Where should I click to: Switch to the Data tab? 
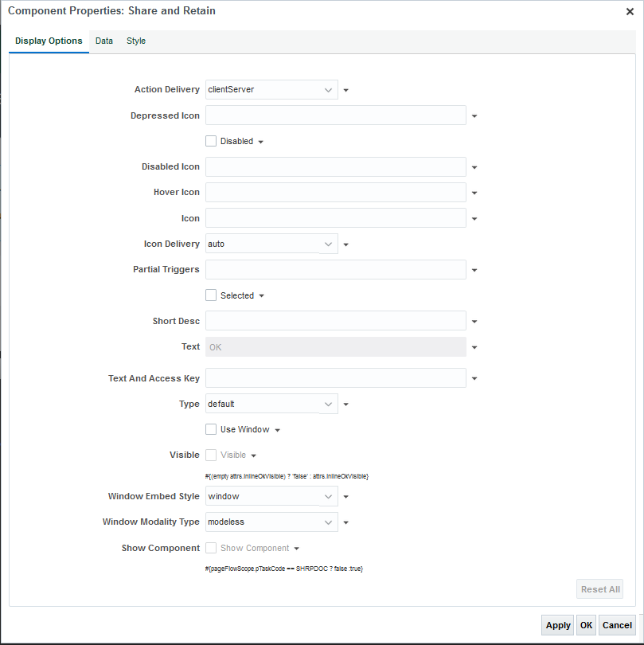pyautogui.click(x=103, y=40)
